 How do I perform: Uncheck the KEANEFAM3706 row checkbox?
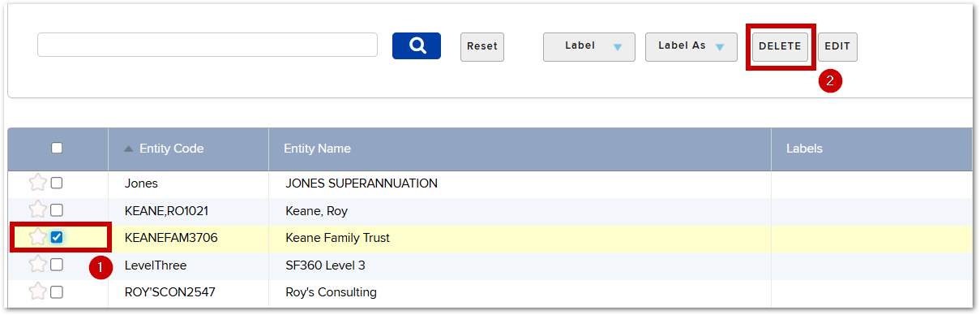pos(57,237)
